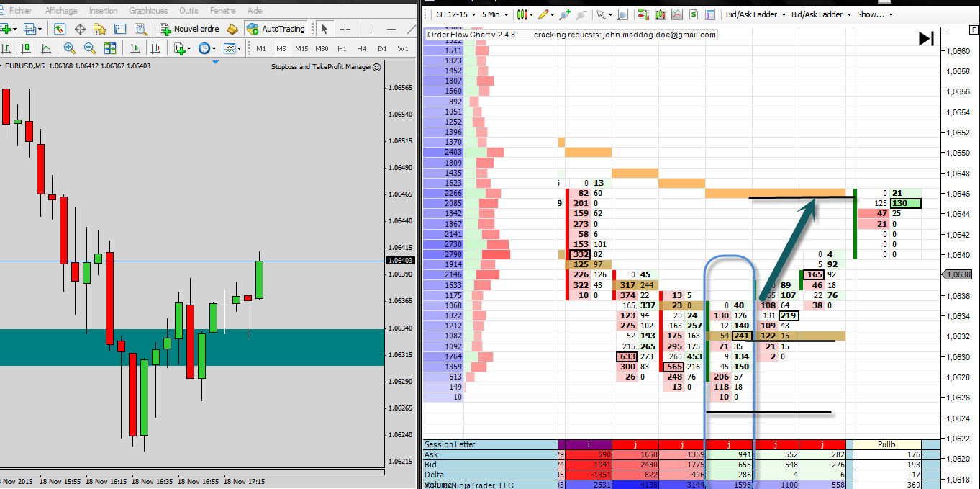Image resolution: width=980 pixels, height=489 pixels.
Task: Open the indicators list dropdown
Action: [181, 48]
